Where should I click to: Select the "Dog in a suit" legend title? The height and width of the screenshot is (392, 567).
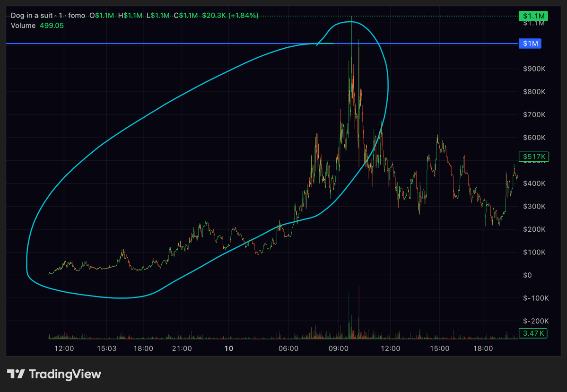pos(32,16)
